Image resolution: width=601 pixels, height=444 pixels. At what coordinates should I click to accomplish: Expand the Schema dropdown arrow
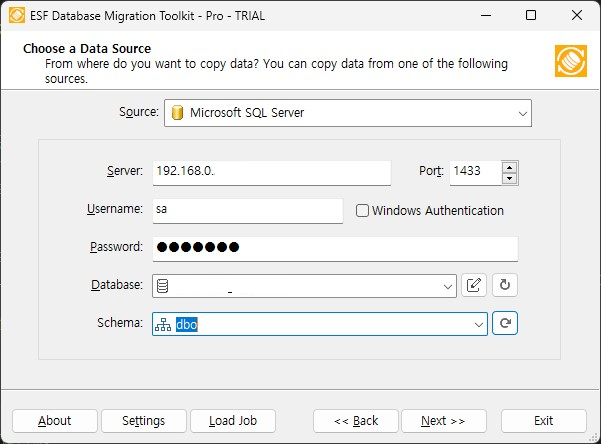point(478,325)
